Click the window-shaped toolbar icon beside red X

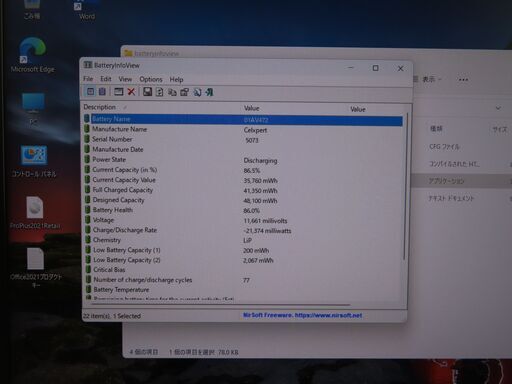click(x=119, y=92)
